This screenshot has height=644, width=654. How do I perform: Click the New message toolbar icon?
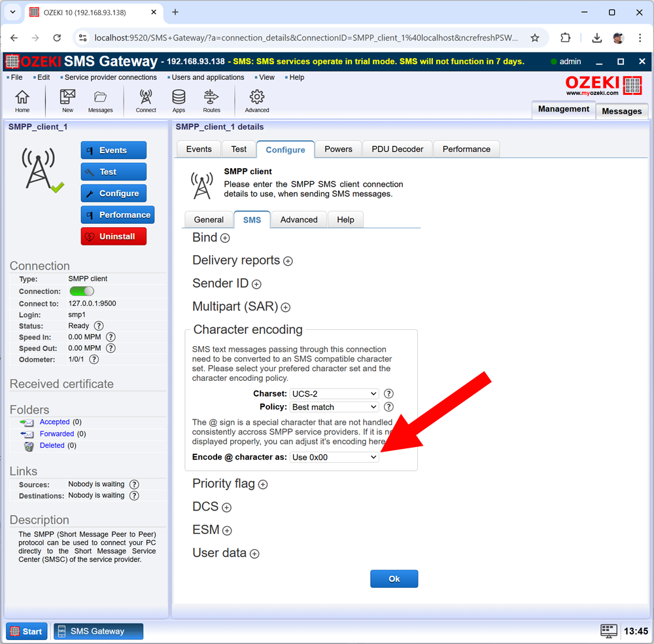(x=67, y=101)
